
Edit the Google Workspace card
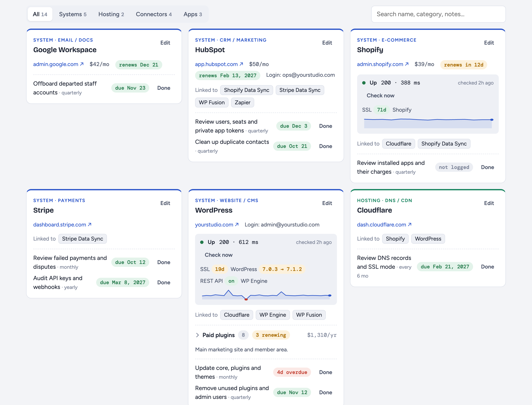(165, 43)
